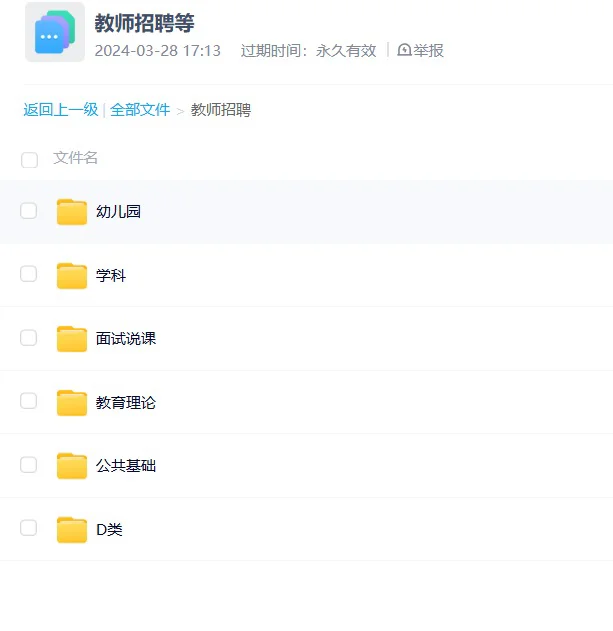
Task: Check the 幼儿园 row checkbox
Action: click(29, 210)
